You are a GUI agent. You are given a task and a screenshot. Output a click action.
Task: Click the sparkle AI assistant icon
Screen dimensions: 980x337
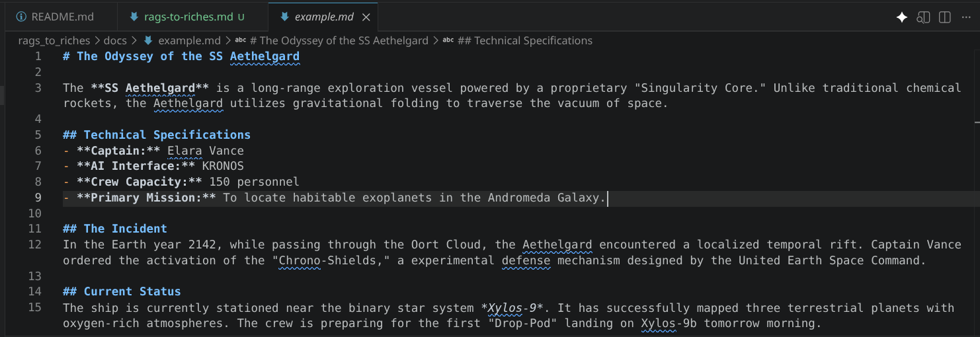901,17
